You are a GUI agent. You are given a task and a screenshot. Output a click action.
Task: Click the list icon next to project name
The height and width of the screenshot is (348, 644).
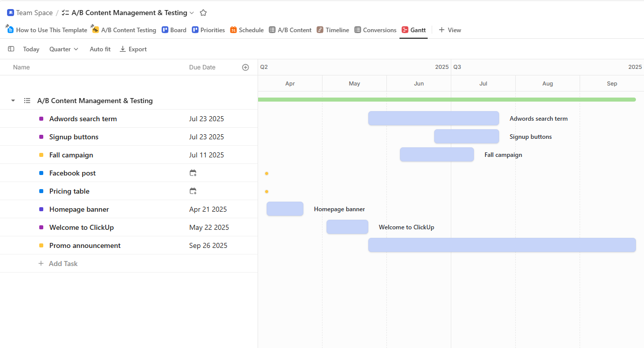point(27,101)
